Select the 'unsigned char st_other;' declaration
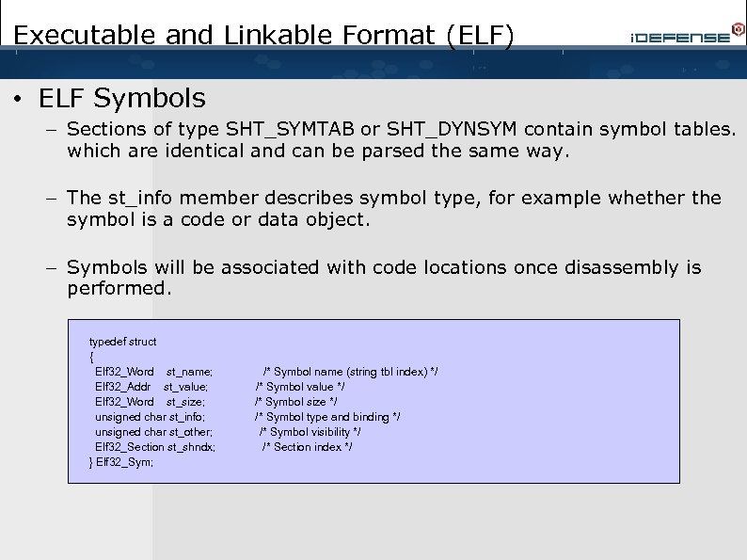747x560 pixels. pos(153,432)
